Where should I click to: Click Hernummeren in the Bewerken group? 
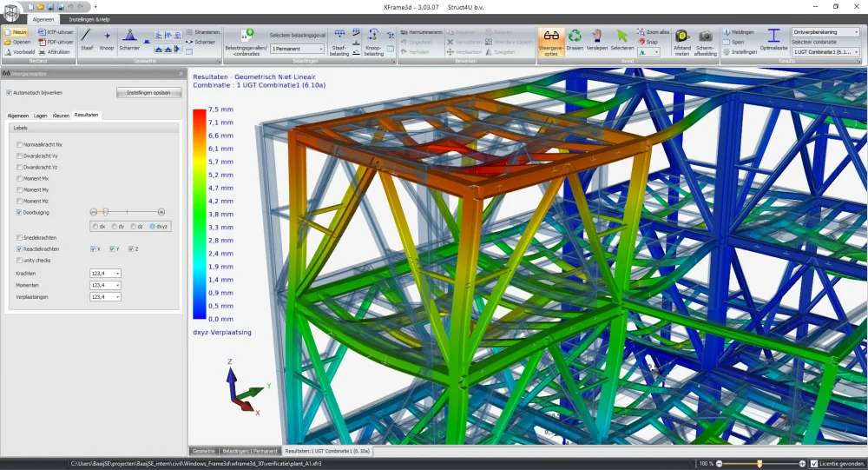click(421, 32)
